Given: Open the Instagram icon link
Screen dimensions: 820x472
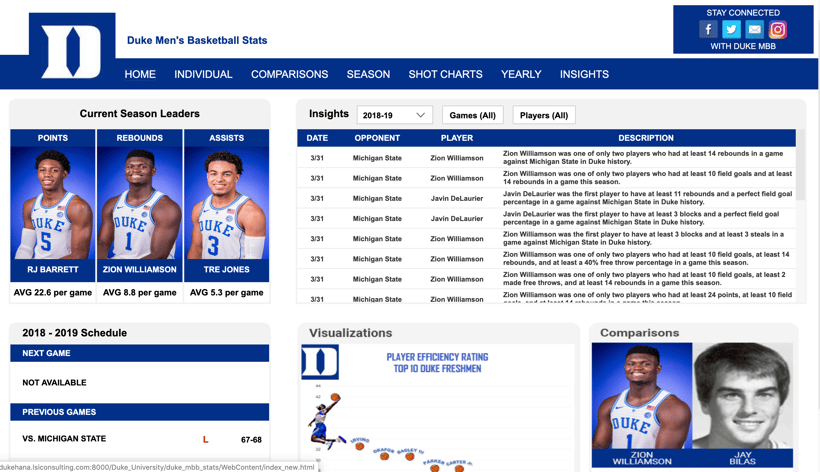Looking at the screenshot, I should (777, 29).
